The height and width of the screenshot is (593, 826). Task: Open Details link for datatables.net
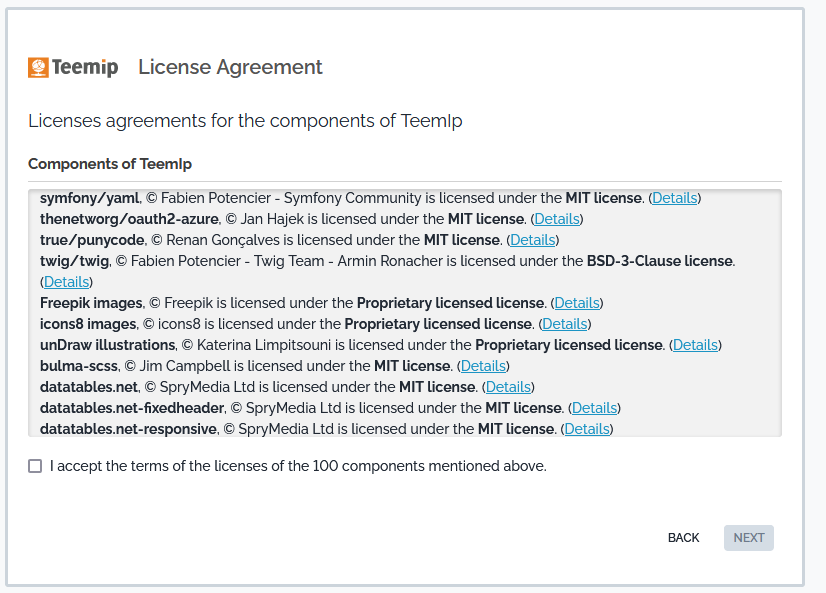(x=508, y=387)
